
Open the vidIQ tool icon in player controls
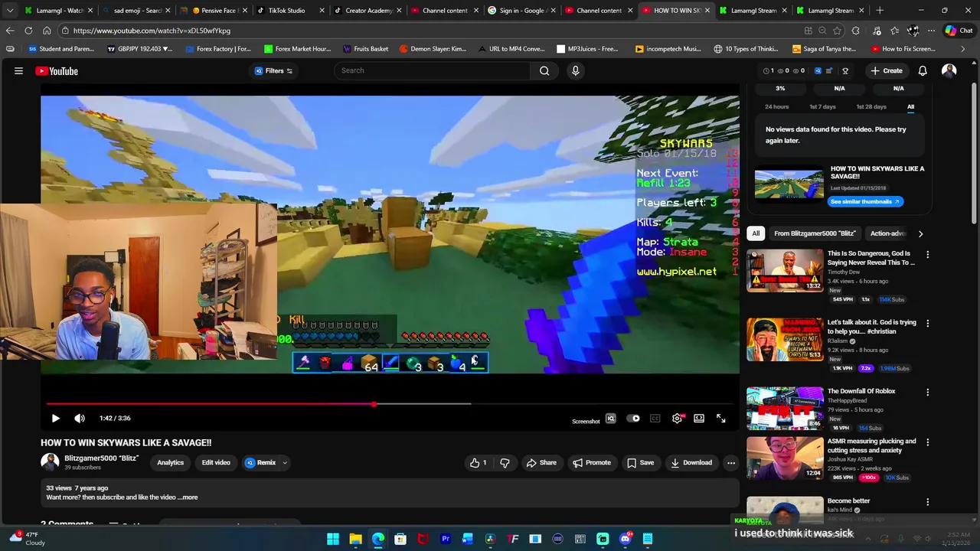(611, 418)
